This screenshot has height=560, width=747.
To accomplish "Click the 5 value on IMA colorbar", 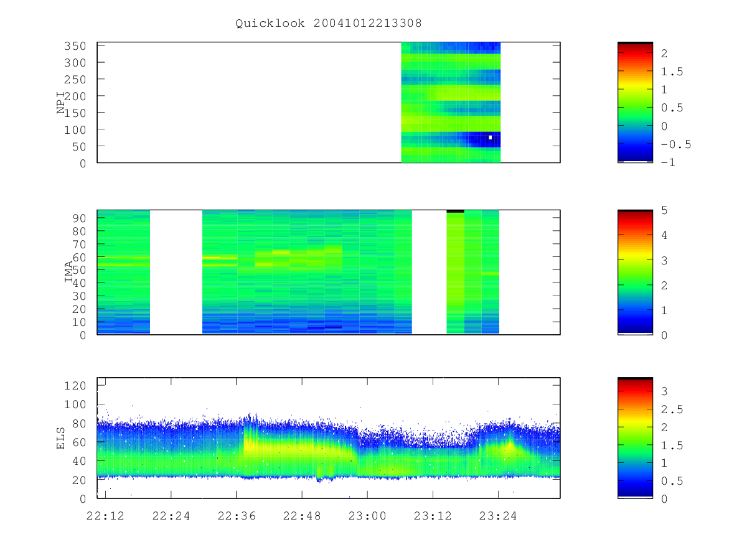I will click(664, 210).
